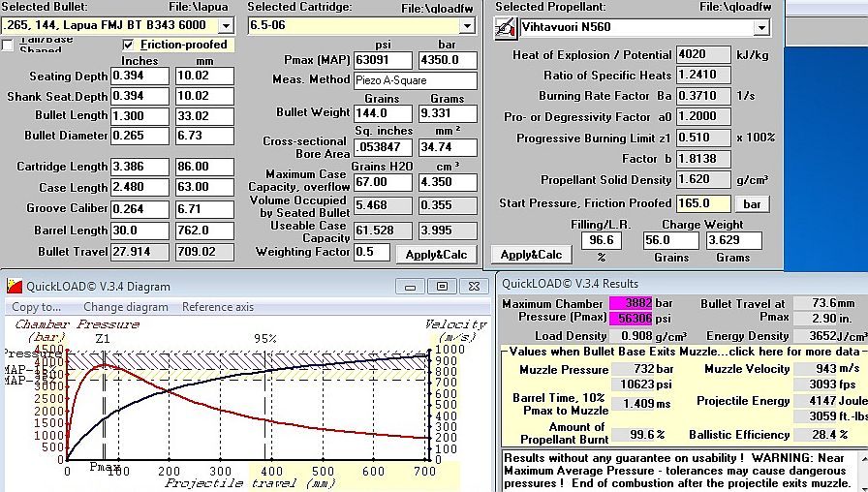Click the Shank Seat.Depth inches field
The width and height of the screenshot is (868, 492).
tap(139, 96)
